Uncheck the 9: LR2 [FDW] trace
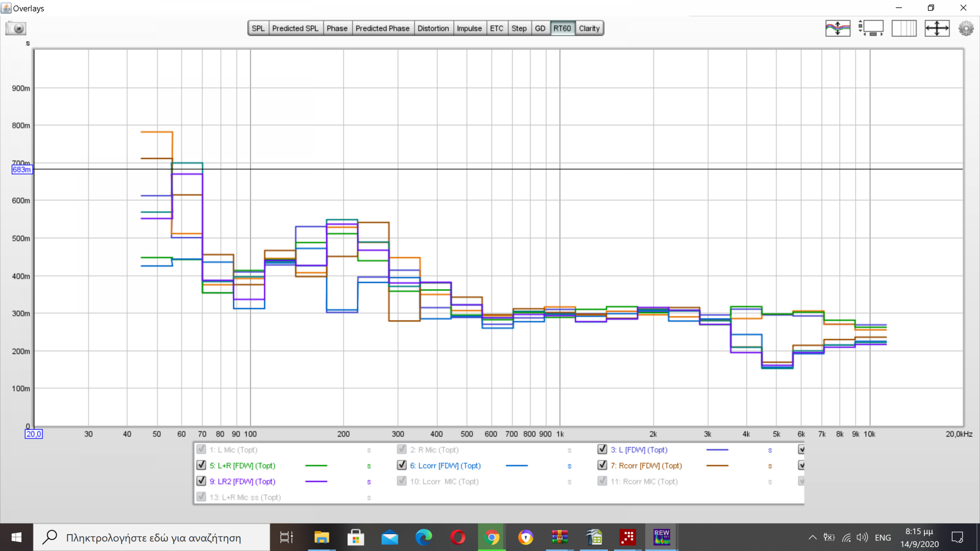980x551 pixels. [201, 481]
